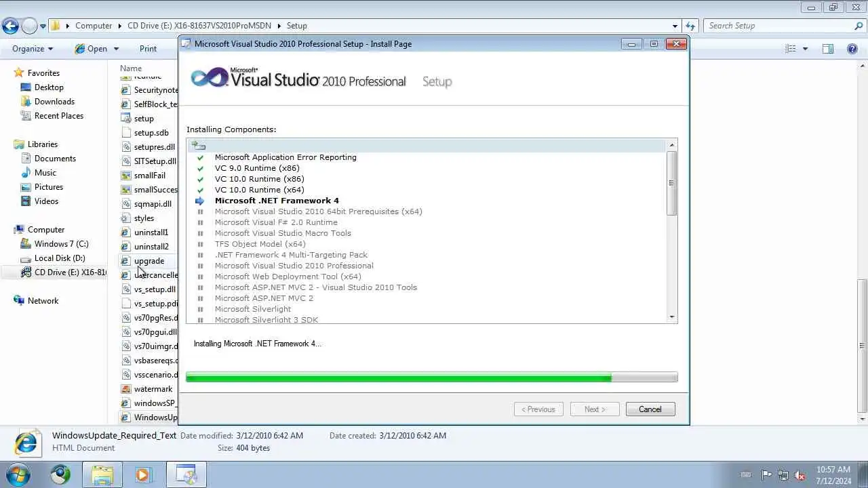Click the Open toolbar button
Image resolution: width=868 pixels, height=488 pixels.
[91, 49]
